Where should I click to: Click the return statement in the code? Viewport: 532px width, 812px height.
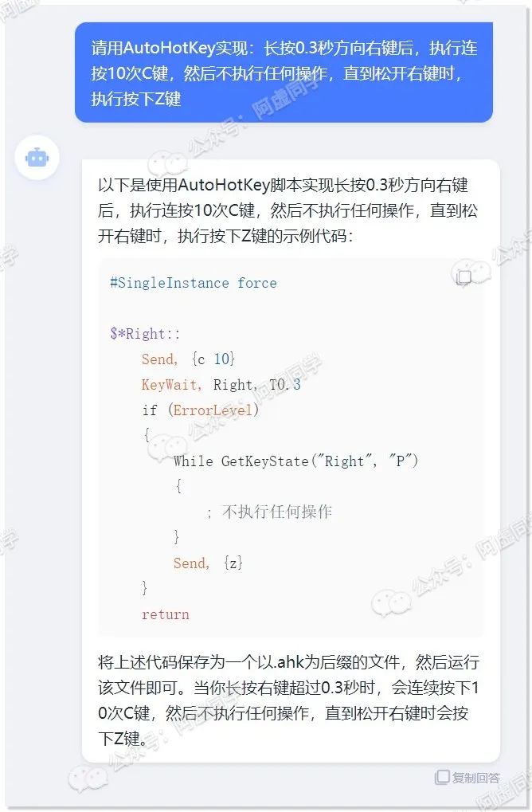(166, 614)
